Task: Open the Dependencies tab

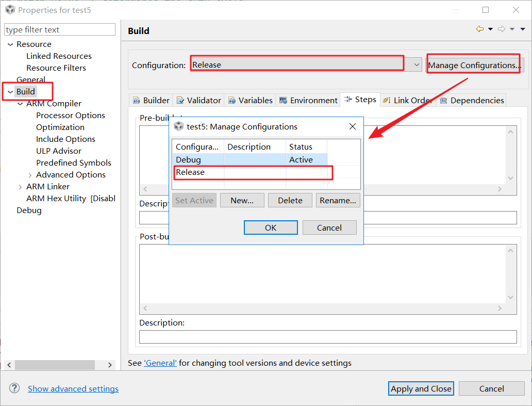Action: (471, 100)
